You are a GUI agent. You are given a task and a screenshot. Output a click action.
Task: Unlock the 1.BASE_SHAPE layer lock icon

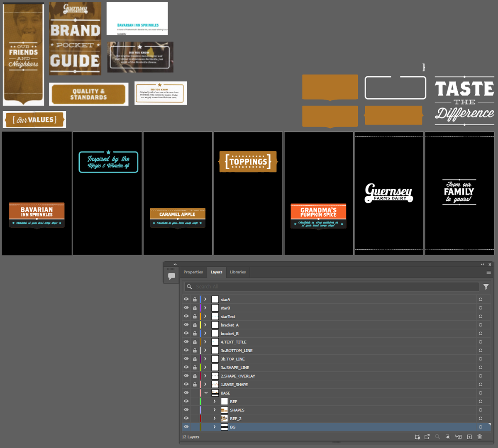(195, 385)
